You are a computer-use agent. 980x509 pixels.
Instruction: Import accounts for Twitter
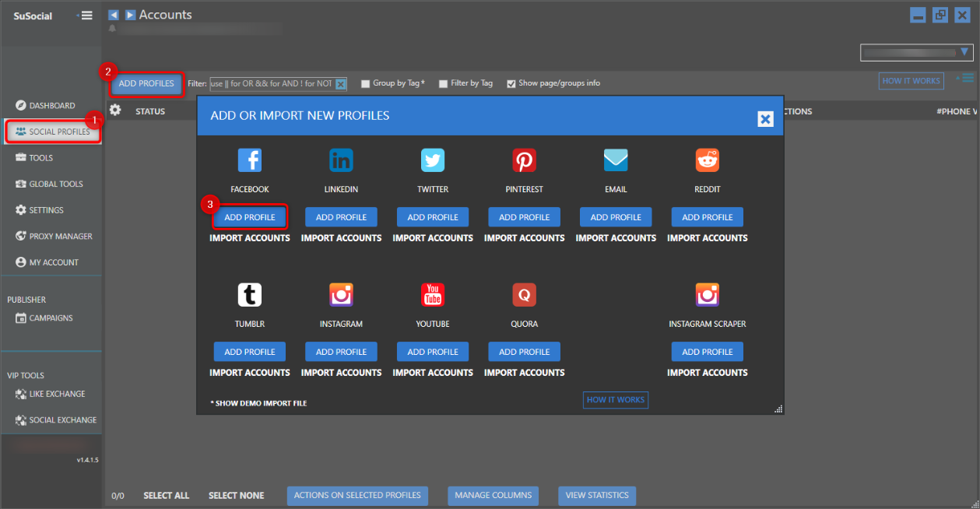pos(433,238)
